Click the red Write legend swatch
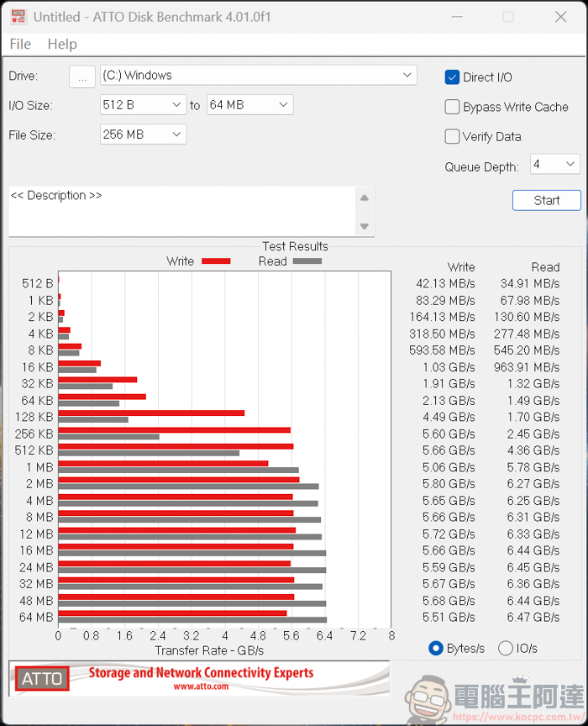Viewport: 588px width, 726px height. pyautogui.click(x=216, y=261)
